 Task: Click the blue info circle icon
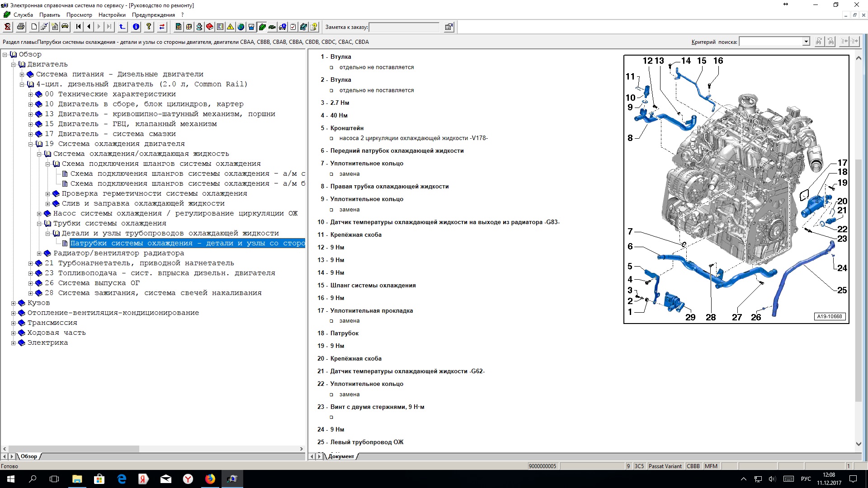[136, 27]
